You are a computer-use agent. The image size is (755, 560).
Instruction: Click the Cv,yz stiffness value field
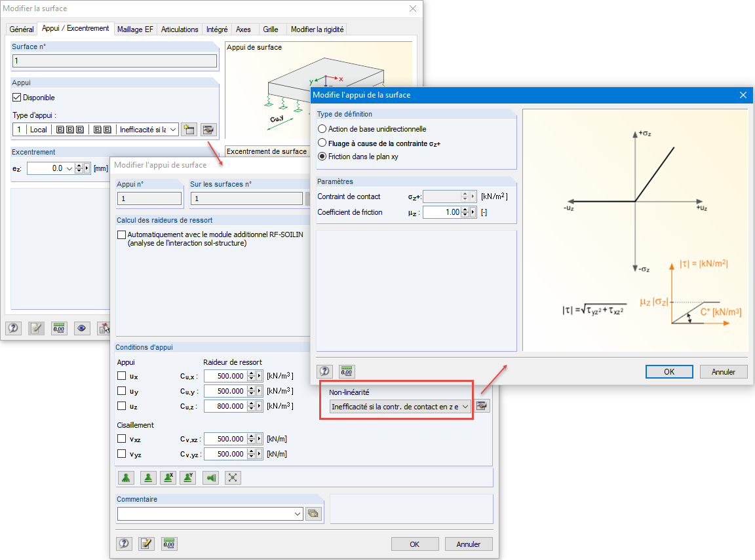pyautogui.click(x=225, y=454)
